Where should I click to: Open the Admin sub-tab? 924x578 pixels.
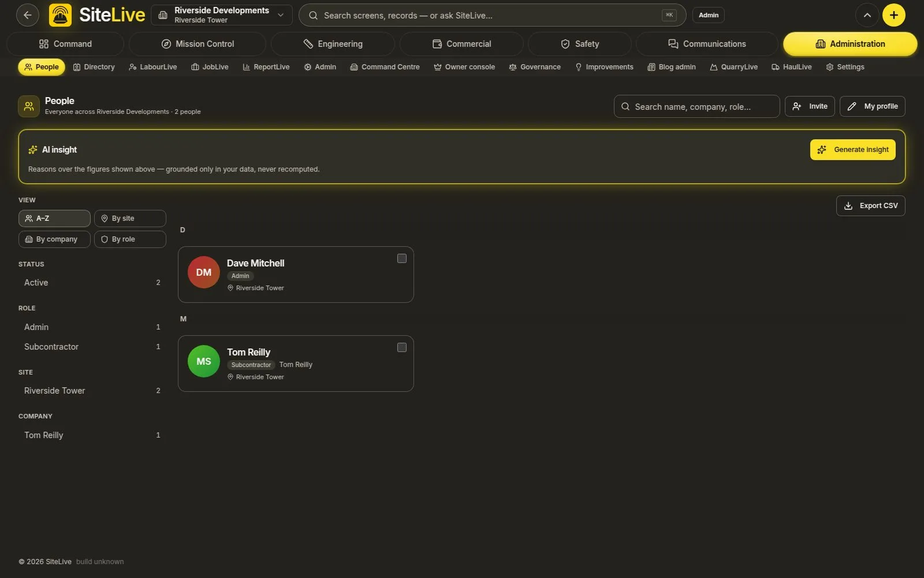pyautogui.click(x=321, y=67)
